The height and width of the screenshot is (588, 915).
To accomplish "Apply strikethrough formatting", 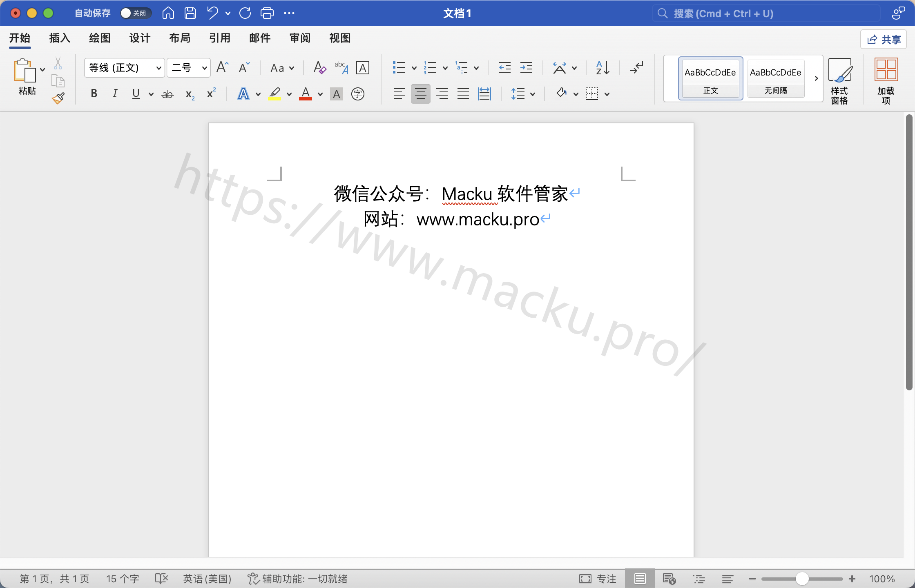I will click(167, 94).
